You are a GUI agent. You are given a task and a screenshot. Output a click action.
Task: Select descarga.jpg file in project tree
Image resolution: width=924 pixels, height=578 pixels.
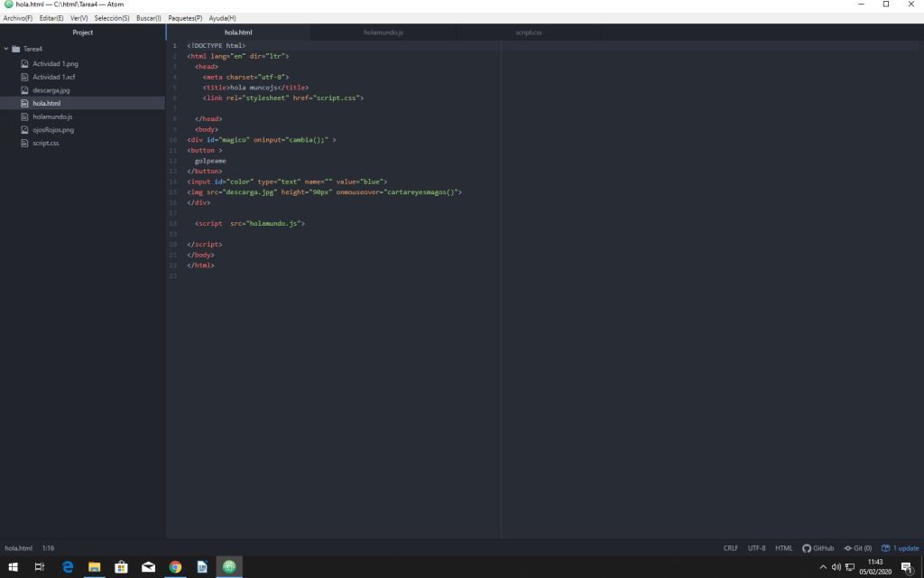(51, 90)
